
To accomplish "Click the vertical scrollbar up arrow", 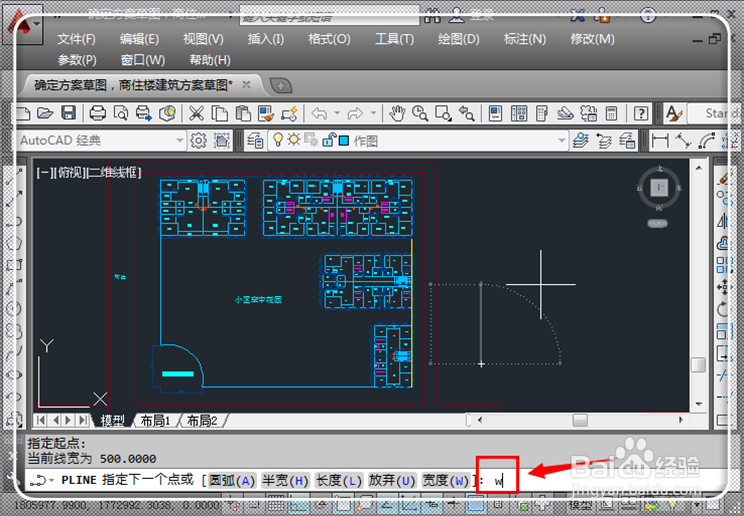I will coord(699,168).
